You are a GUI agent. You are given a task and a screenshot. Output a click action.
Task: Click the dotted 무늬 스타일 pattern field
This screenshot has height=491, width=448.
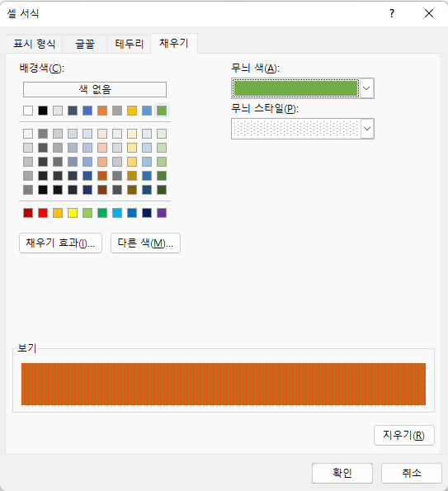pyautogui.click(x=296, y=129)
